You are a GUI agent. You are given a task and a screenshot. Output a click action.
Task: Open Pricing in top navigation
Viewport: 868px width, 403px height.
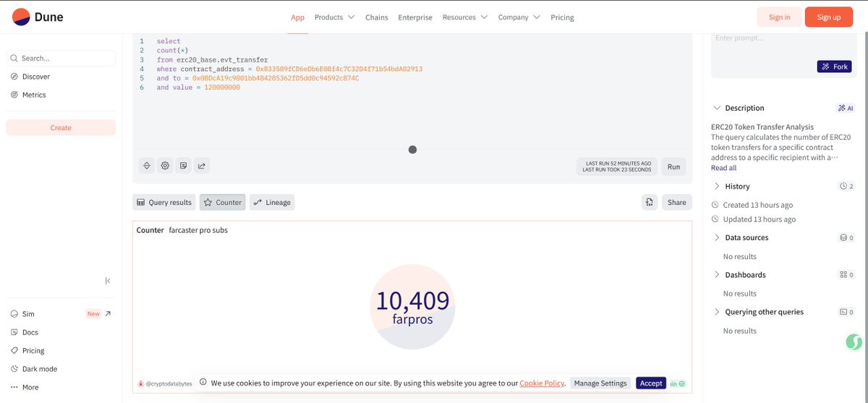click(562, 17)
